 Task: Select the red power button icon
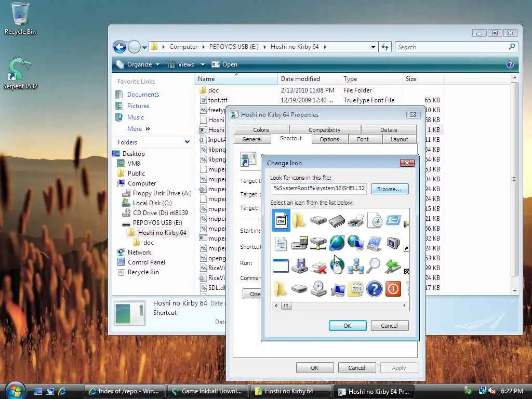393,289
